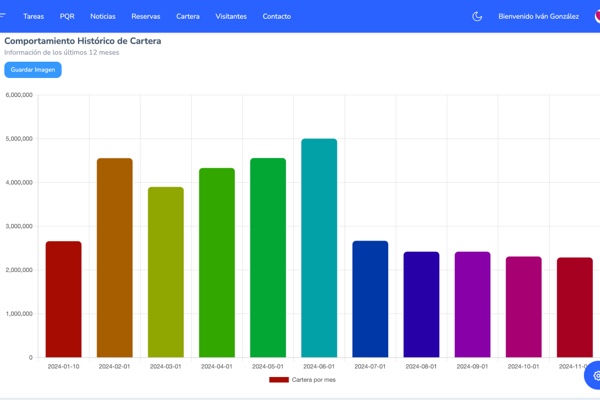Click the Contacto link in navbar
The height and width of the screenshot is (400, 600).
pos(277,16)
